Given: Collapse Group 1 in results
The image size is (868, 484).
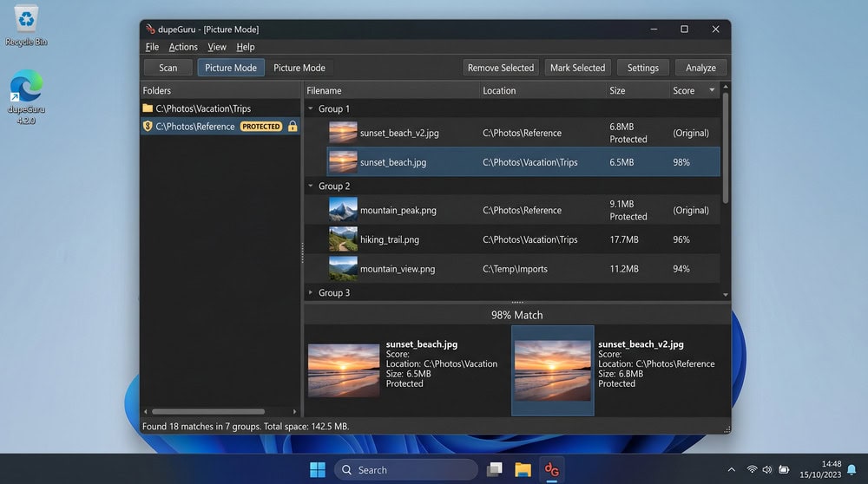Looking at the screenshot, I should pyautogui.click(x=311, y=108).
